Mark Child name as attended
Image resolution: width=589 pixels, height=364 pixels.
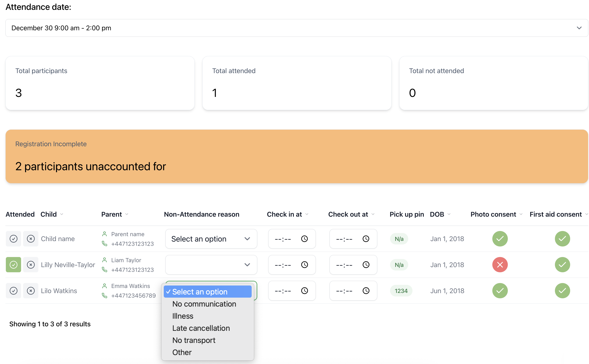[13, 239]
